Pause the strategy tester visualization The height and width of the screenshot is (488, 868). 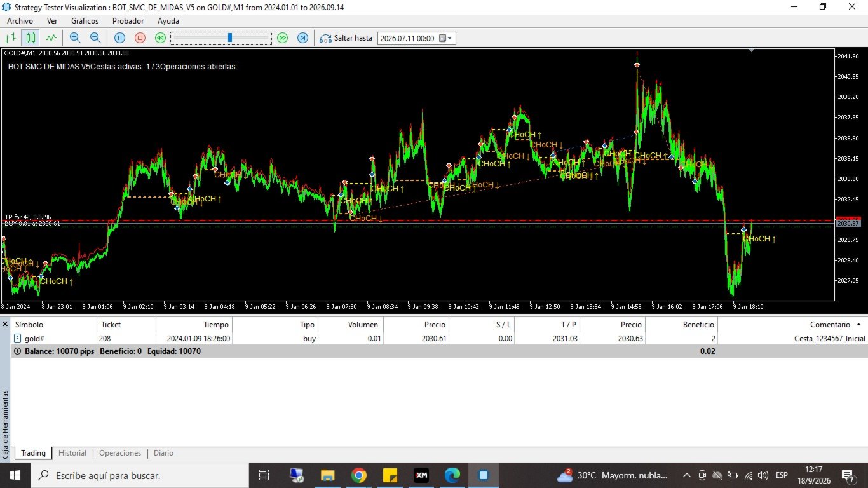(119, 38)
